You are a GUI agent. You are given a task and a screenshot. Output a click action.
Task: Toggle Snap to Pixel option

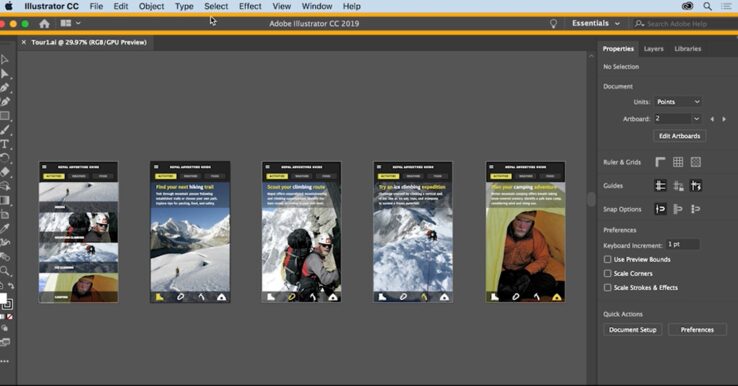tap(696, 209)
